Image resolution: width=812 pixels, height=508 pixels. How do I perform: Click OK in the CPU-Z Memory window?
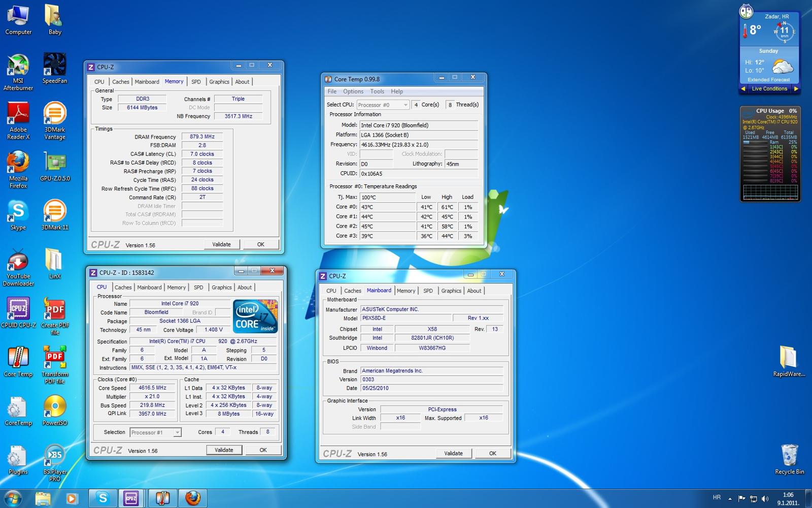[261, 244]
